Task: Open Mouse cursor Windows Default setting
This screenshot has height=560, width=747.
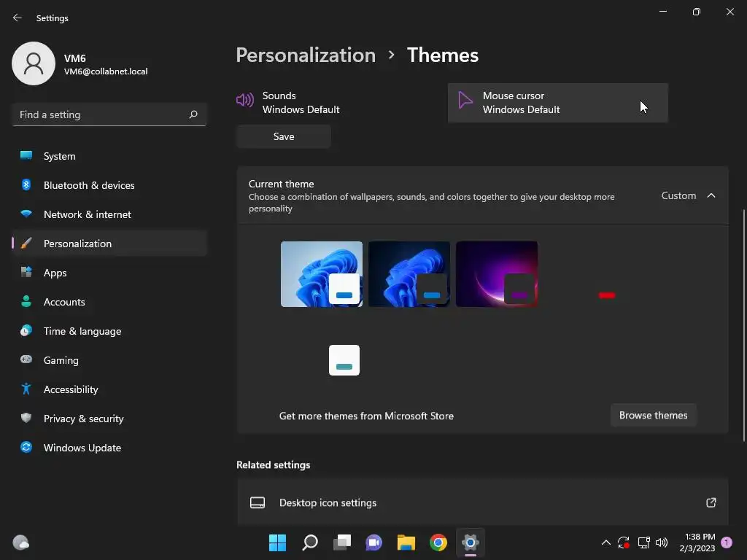Action: [558, 102]
